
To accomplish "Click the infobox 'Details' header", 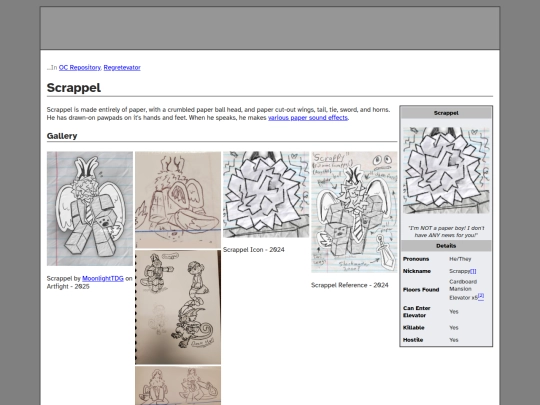I will pos(446,246).
